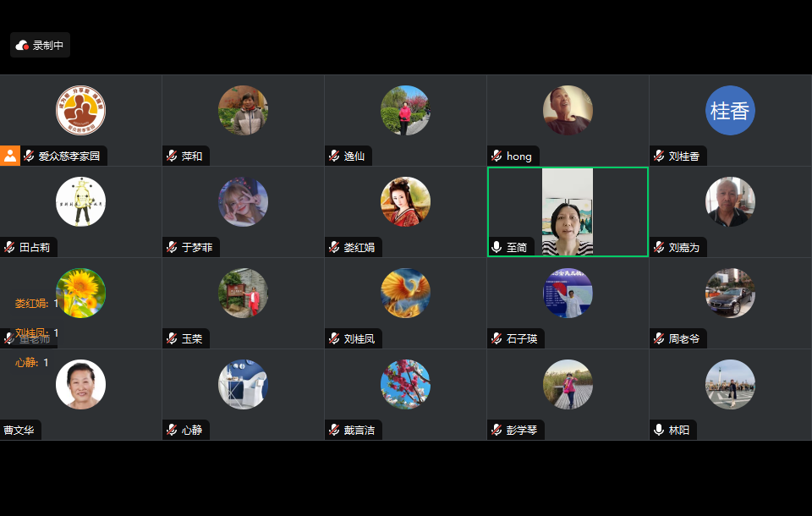Select the 桂香 blue initials avatar

(x=730, y=110)
